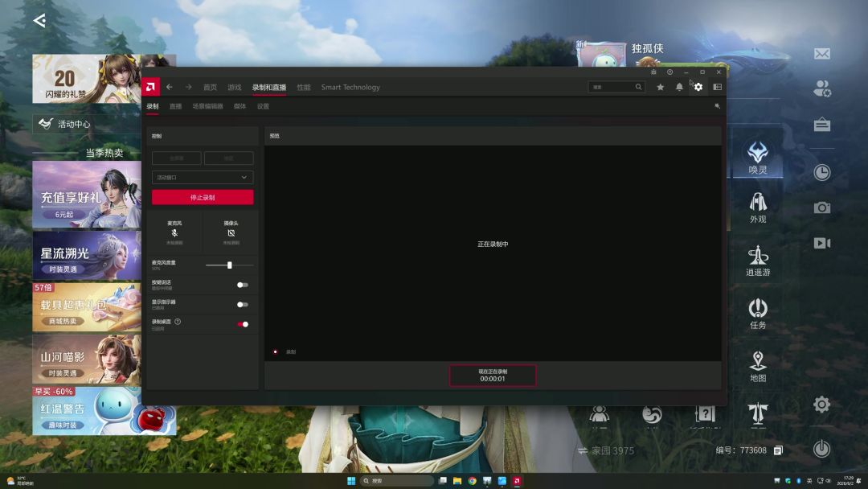
Task: Open the 山河喵影 fashion card
Action: point(87,360)
